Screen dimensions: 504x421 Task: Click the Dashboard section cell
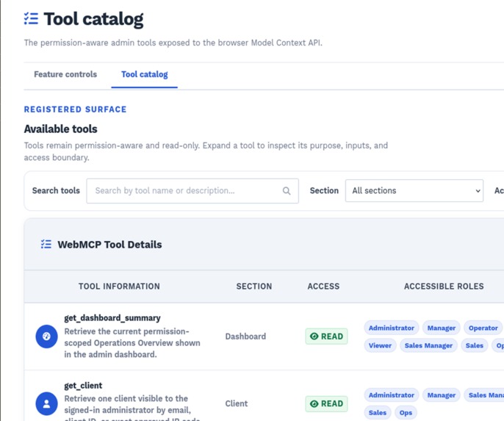(x=245, y=337)
